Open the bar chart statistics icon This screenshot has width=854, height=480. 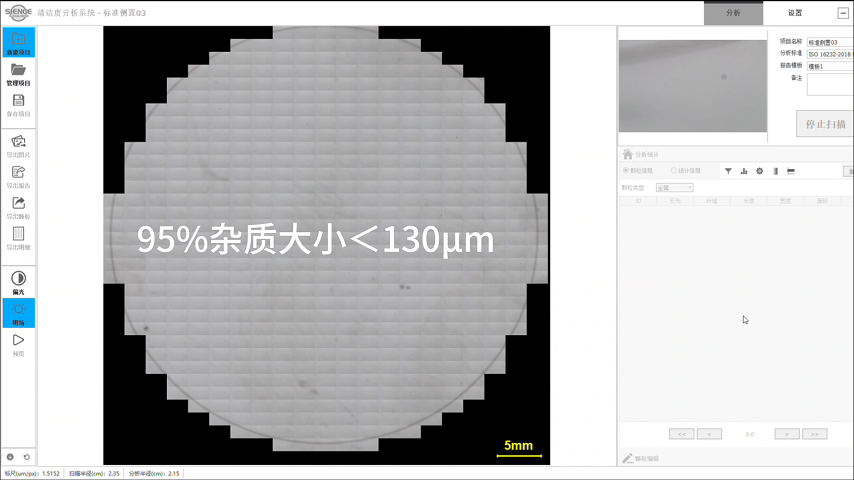click(744, 171)
